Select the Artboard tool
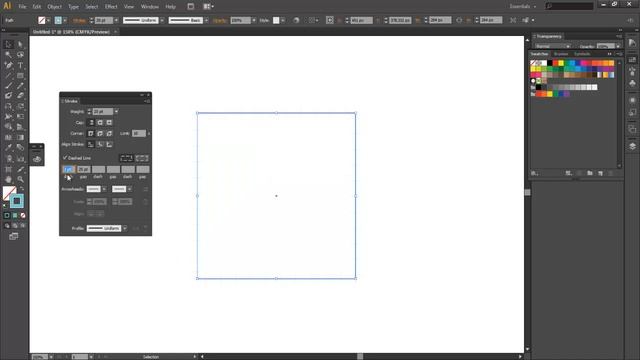The height and width of the screenshot is (360, 640). coord(9,169)
